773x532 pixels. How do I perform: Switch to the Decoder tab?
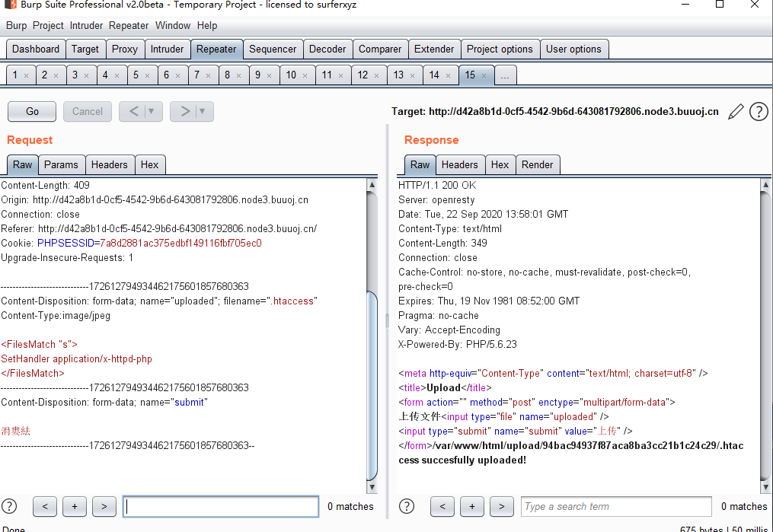(327, 49)
